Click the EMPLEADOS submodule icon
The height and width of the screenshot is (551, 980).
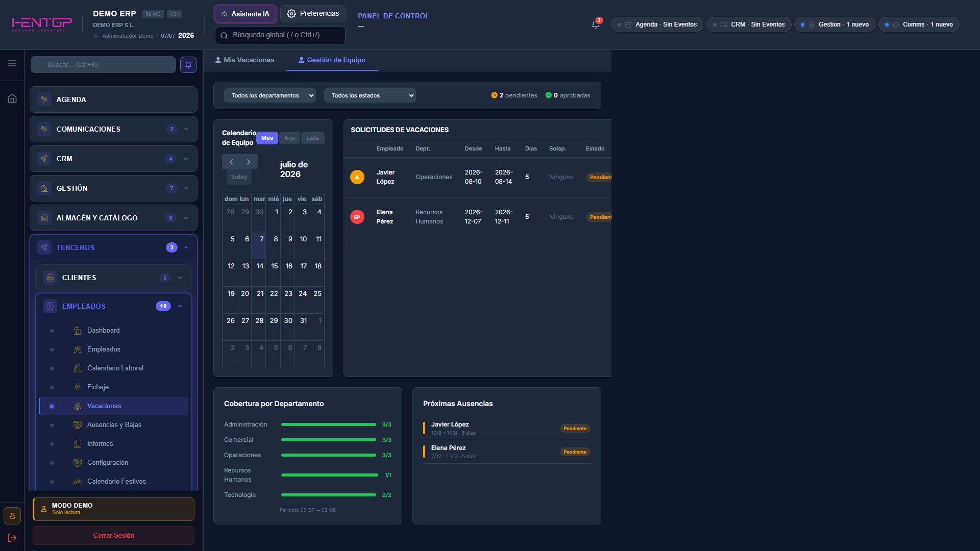click(50, 306)
